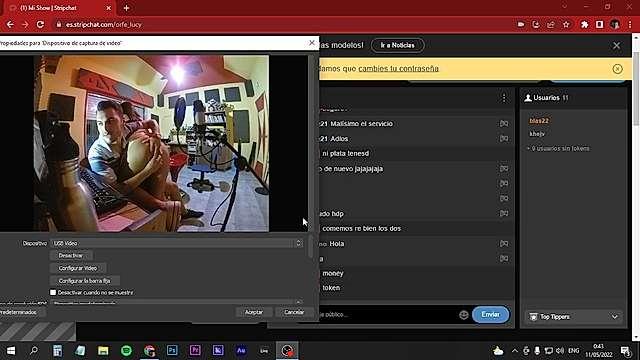This screenshot has width=640, height=360.
Task: Click the report icon beside the 'Hola' message
Action: coord(504,244)
